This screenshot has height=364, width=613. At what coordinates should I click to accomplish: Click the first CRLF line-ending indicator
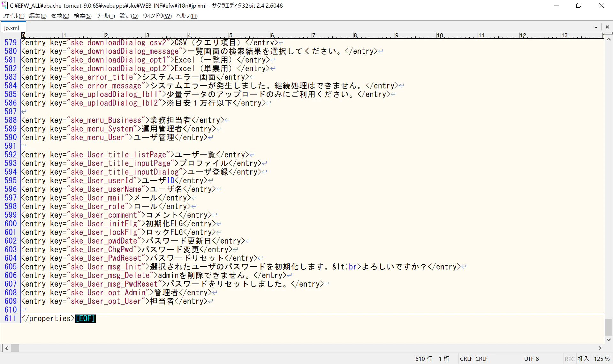click(466, 359)
